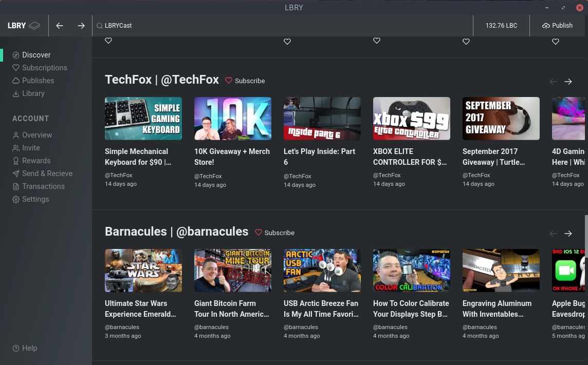Image resolution: width=588 pixels, height=365 pixels.
Task: Click the Send & Recieve paper plane icon
Action: point(16,174)
